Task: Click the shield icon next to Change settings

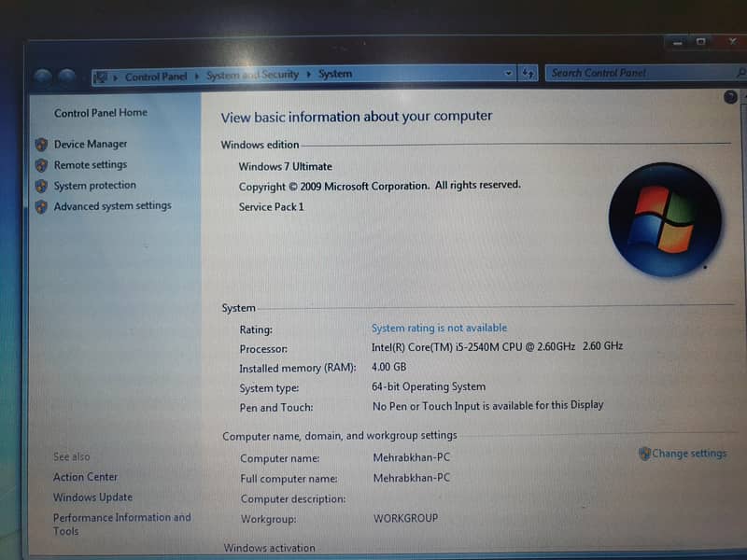Action: click(644, 454)
